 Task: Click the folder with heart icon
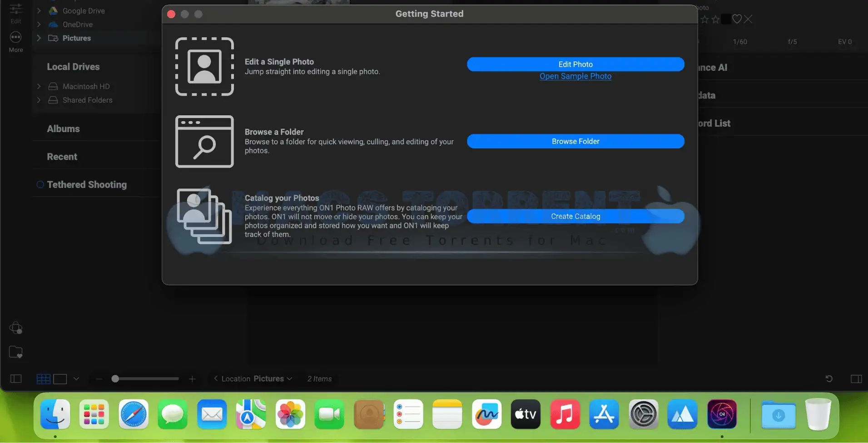tap(16, 352)
